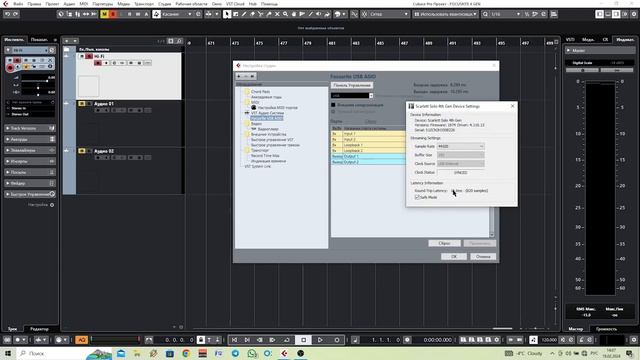Click the Windows Start button

click(x=7, y=353)
